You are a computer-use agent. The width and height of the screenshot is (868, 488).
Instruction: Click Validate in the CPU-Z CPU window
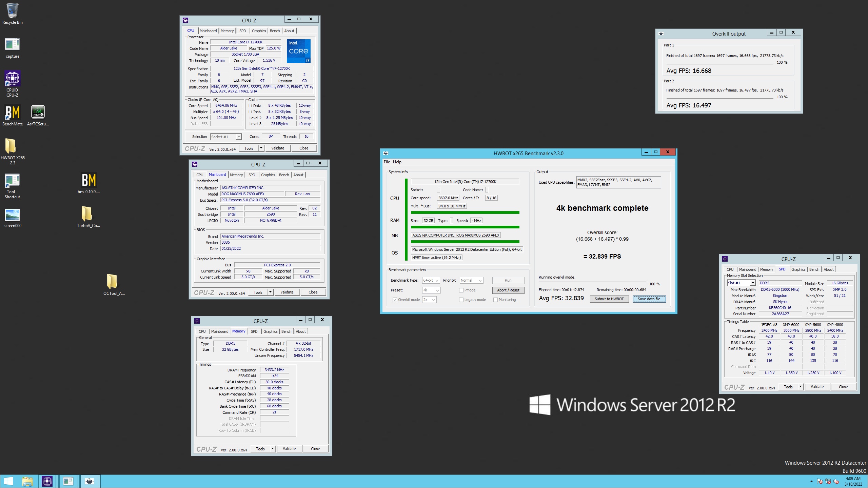click(278, 148)
